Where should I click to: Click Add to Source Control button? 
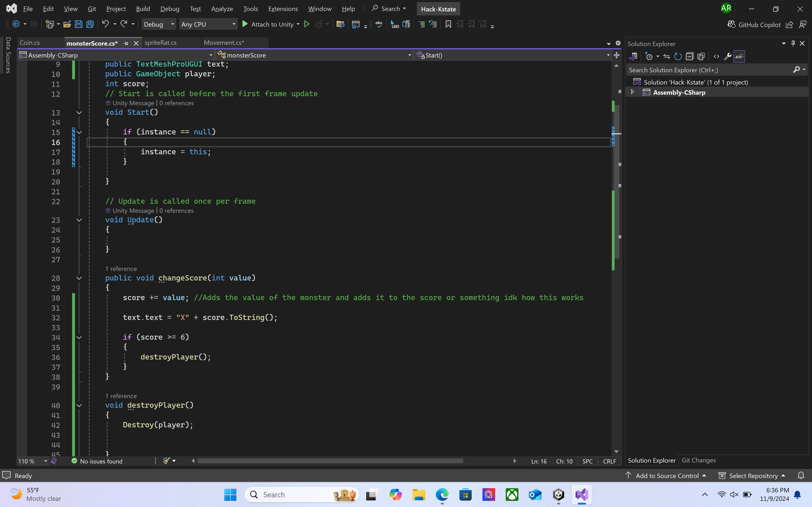click(667, 476)
